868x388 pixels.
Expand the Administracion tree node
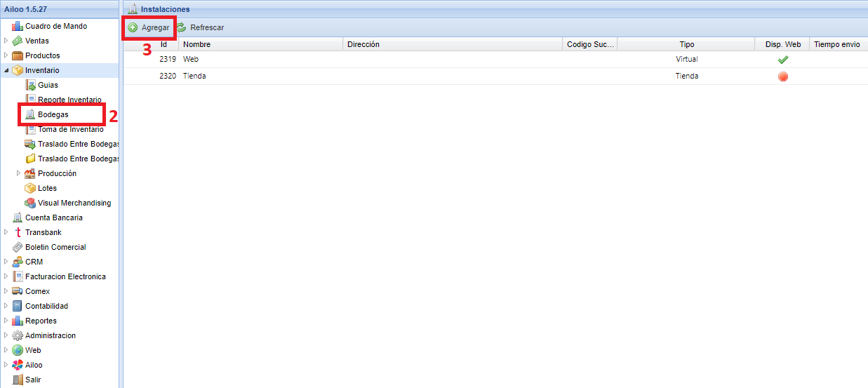click(6, 335)
